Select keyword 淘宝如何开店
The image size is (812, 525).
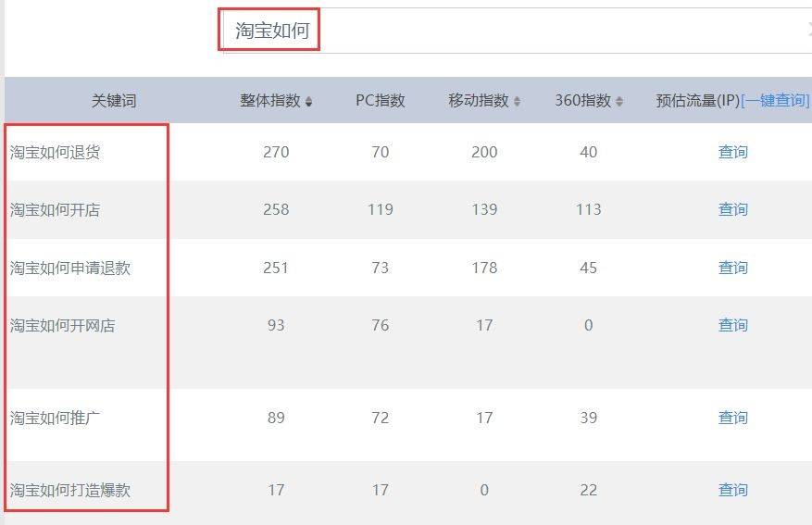coord(55,209)
